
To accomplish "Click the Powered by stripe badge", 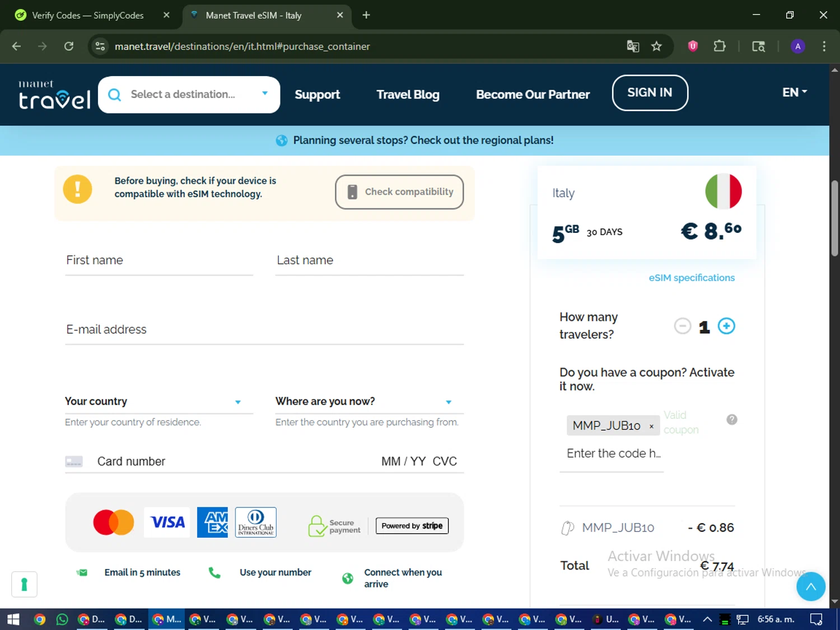I will click(412, 526).
